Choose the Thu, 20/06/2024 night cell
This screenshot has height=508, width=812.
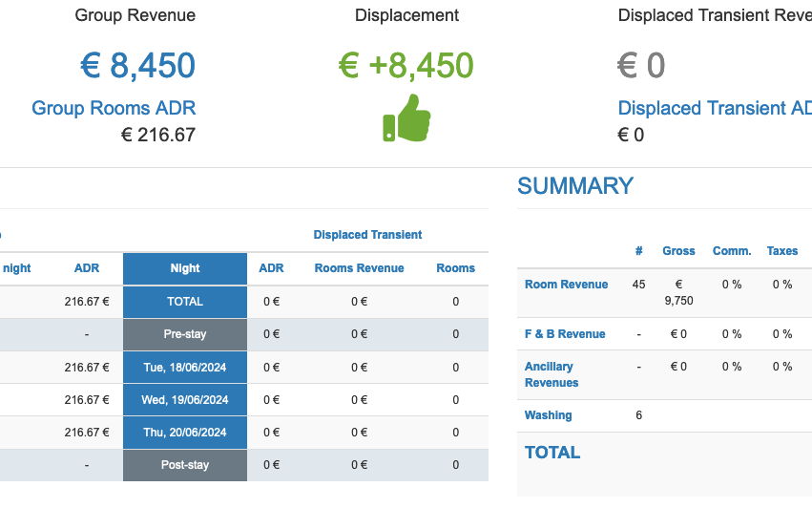tap(185, 433)
